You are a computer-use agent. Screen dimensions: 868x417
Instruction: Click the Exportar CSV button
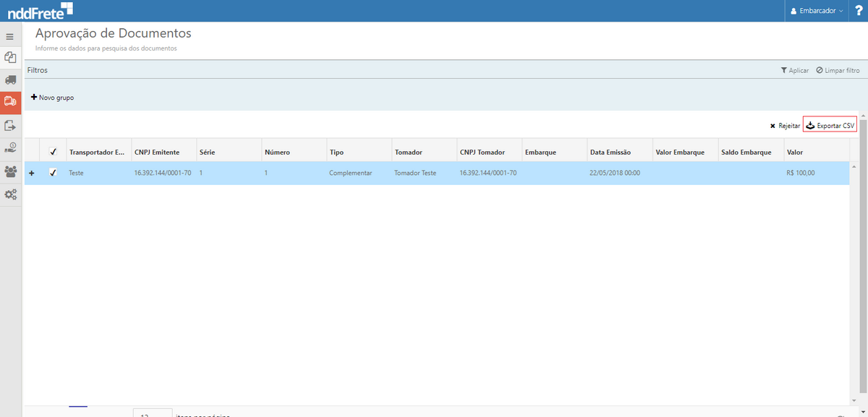[830, 126]
